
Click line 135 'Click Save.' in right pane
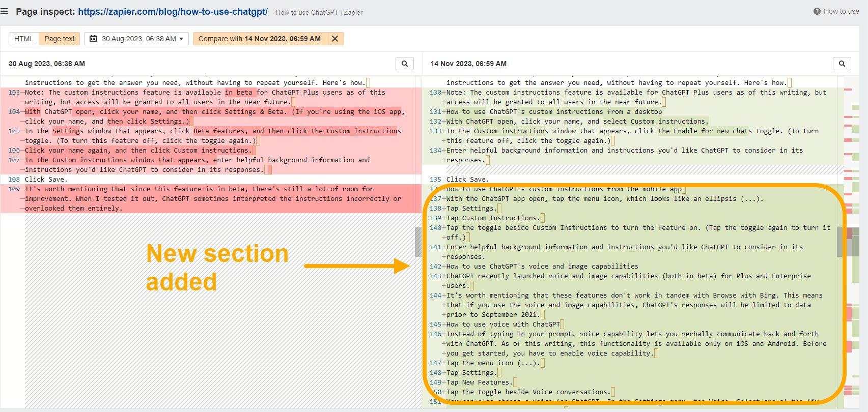pyautogui.click(x=468, y=179)
